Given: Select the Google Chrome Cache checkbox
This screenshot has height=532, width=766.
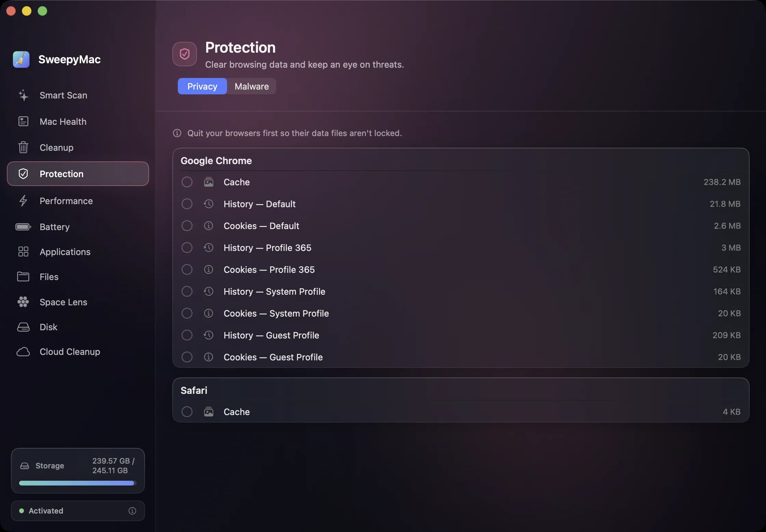Looking at the screenshot, I should 187,182.
